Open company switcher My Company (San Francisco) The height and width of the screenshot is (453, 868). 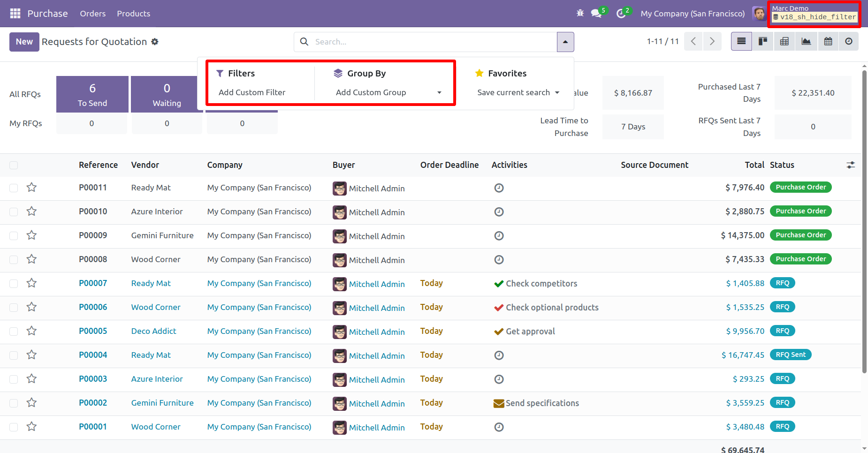coord(693,14)
